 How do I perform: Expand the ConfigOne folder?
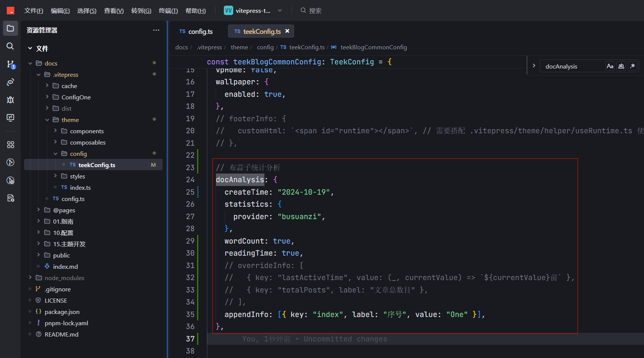pos(47,97)
